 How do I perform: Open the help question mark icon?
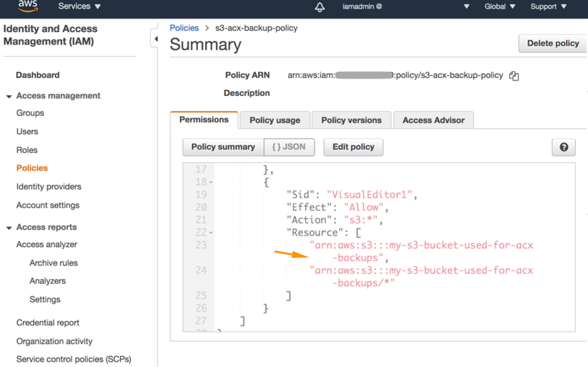564,147
